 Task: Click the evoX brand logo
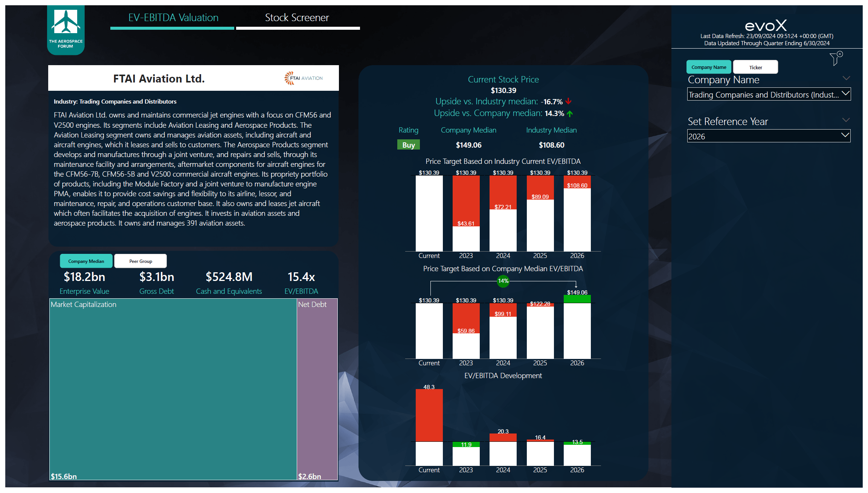coord(766,26)
